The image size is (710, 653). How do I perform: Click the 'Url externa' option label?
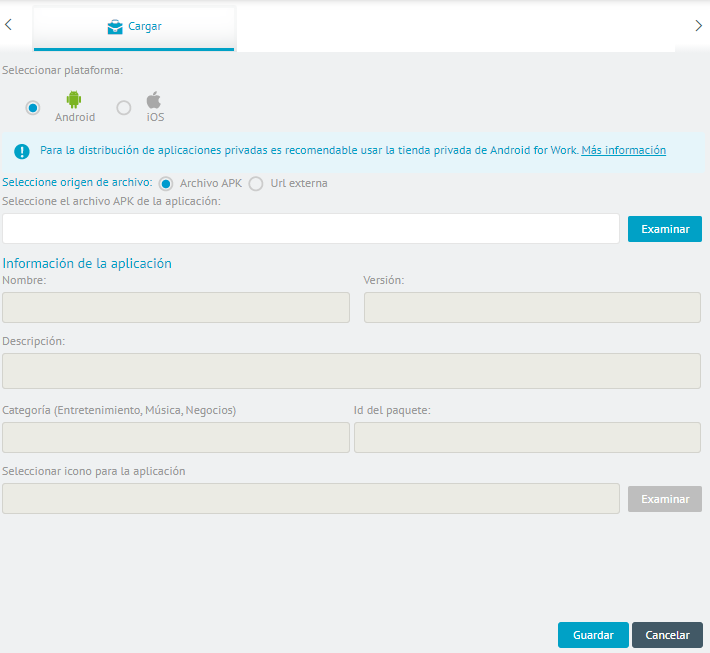click(299, 183)
